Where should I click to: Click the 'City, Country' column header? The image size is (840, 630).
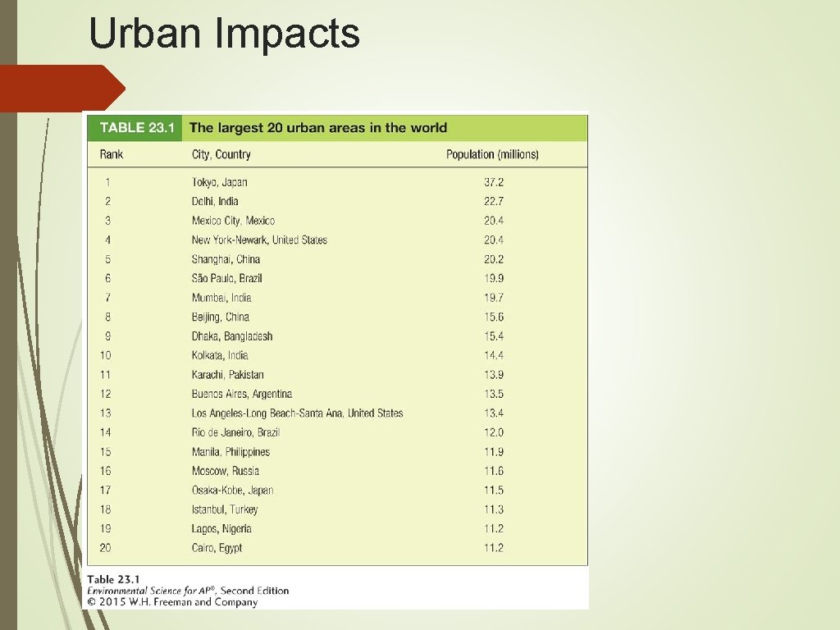221,154
